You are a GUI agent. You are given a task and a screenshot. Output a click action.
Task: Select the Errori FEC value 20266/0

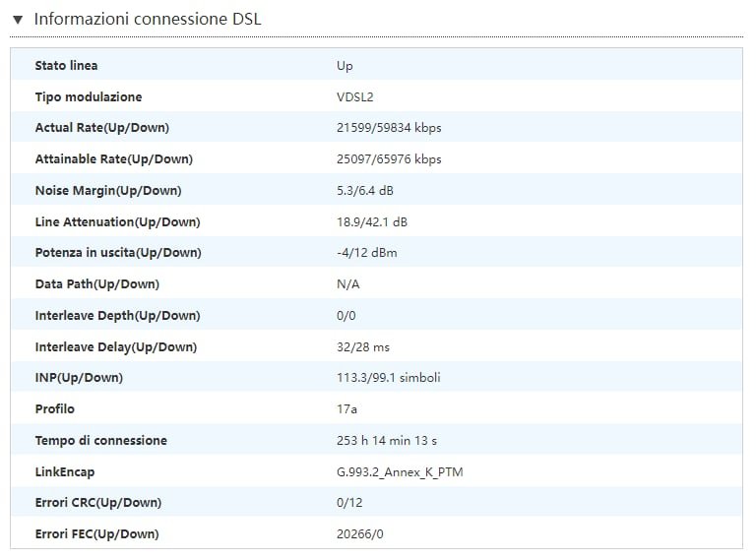359,534
